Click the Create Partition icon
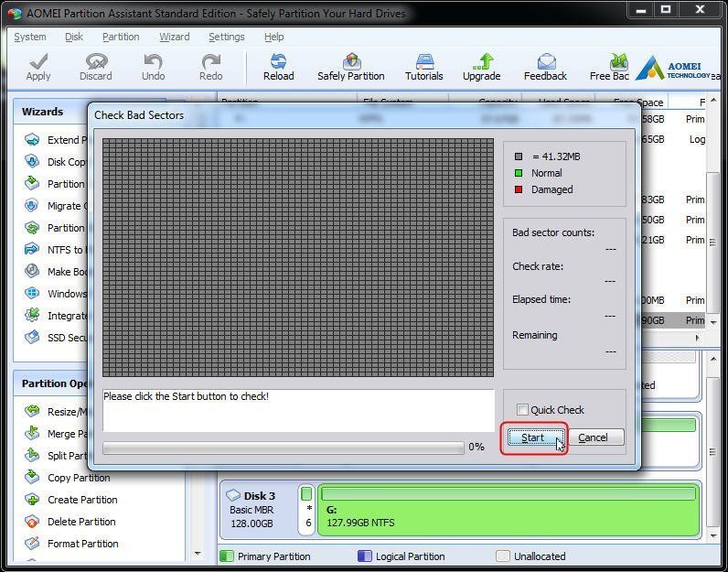 click(x=32, y=499)
